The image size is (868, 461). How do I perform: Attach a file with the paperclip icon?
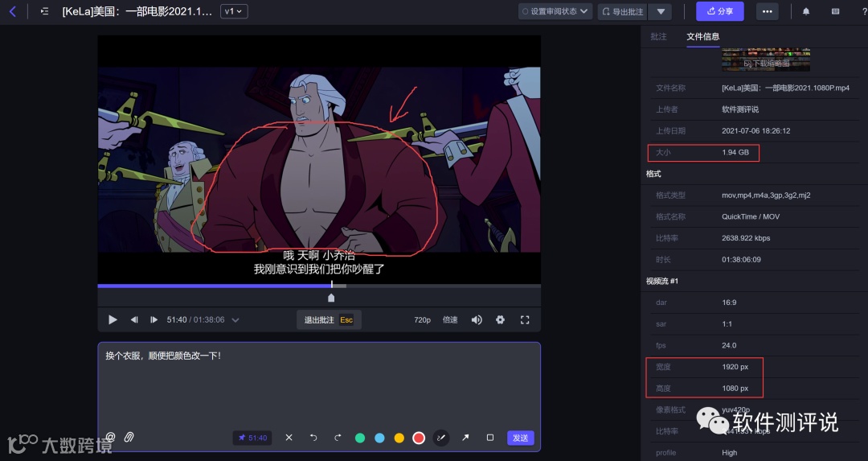tap(129, 437)
